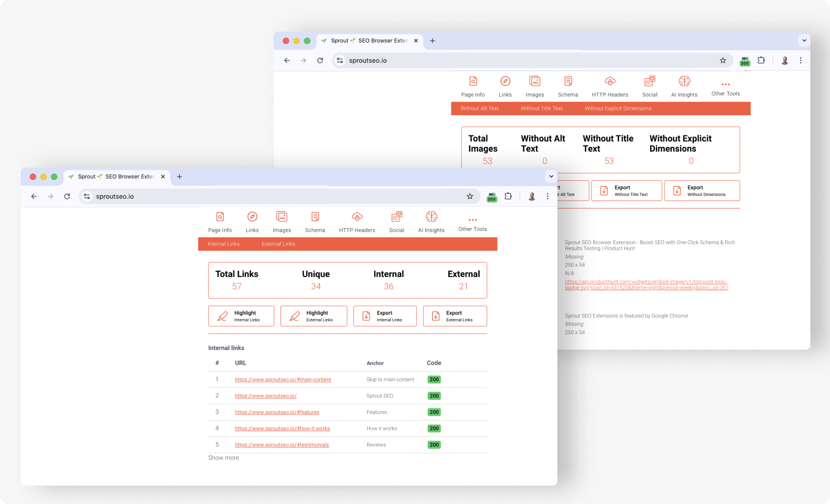Open AI Insights in back window

click(684, 86)
